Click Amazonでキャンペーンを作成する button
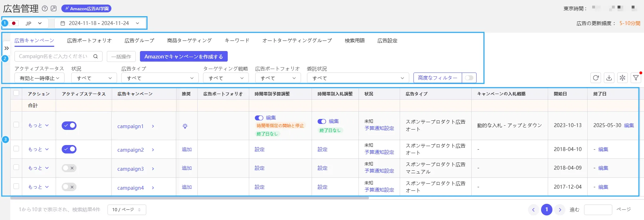Image resolution: width=644 pixels, height=220 pixels. pos(184,56)
